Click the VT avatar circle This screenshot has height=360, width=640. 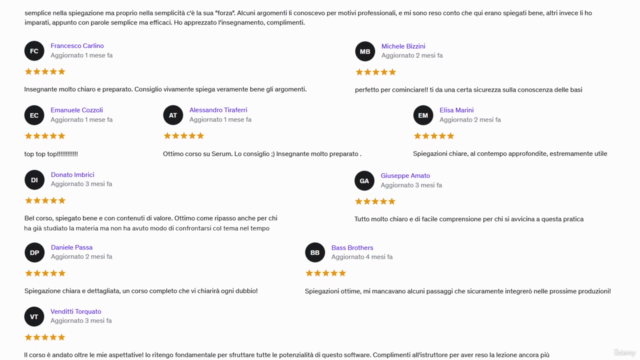34,317
